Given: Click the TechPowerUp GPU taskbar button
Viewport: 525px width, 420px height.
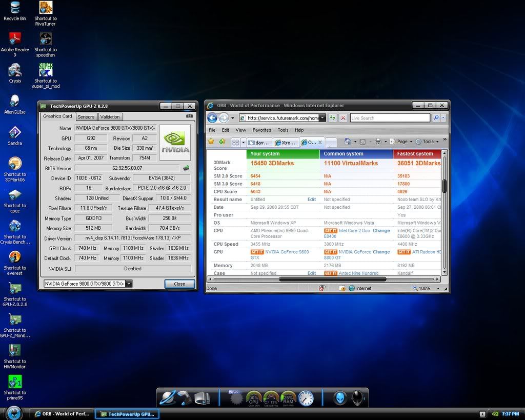Looking at the screenshot, I should coord(127,414).
